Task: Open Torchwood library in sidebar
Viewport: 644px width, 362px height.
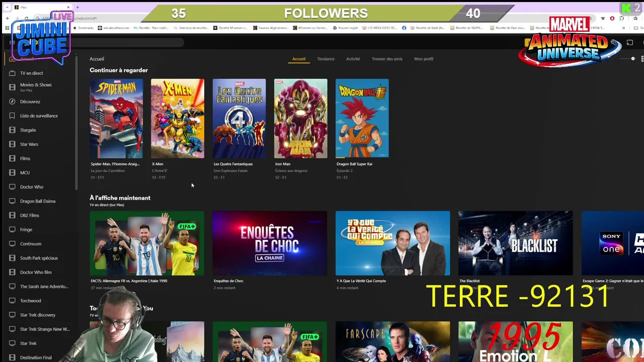Action: click(x=31, y=301)
